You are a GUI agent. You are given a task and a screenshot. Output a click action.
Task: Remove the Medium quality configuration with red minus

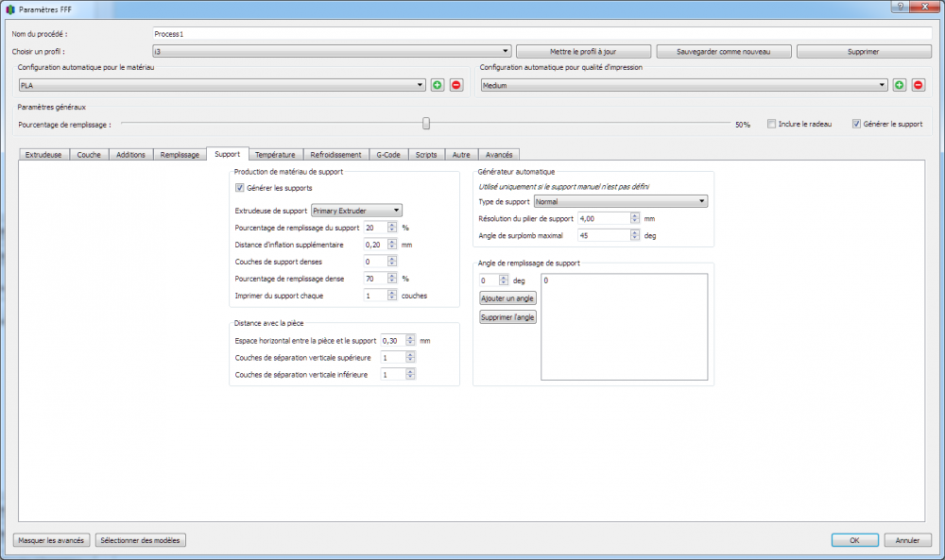(918, 85)
